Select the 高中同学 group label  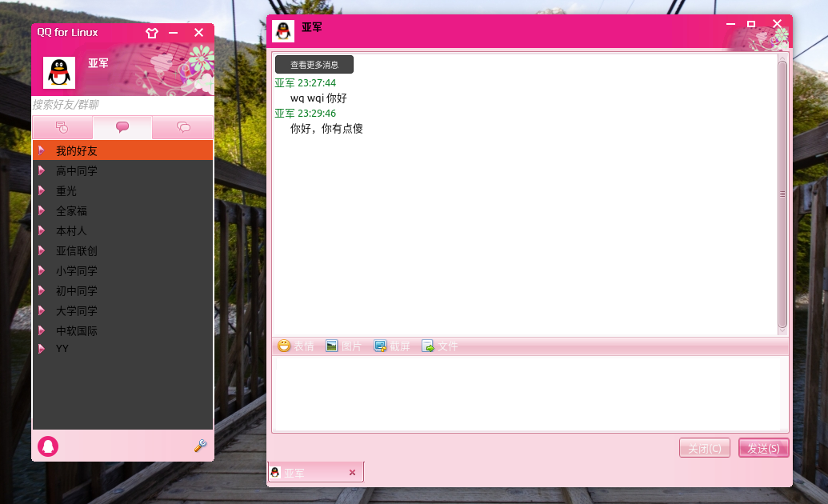pos(77,171)
